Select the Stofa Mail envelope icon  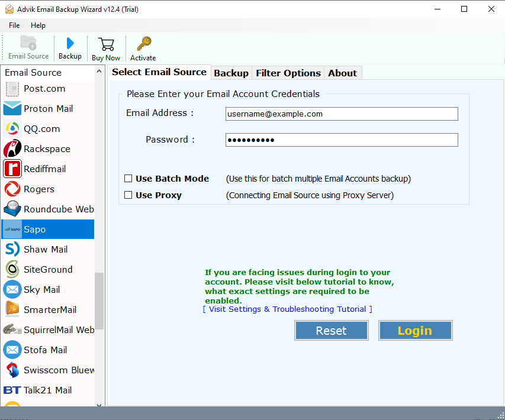click(x=12, y=350)
